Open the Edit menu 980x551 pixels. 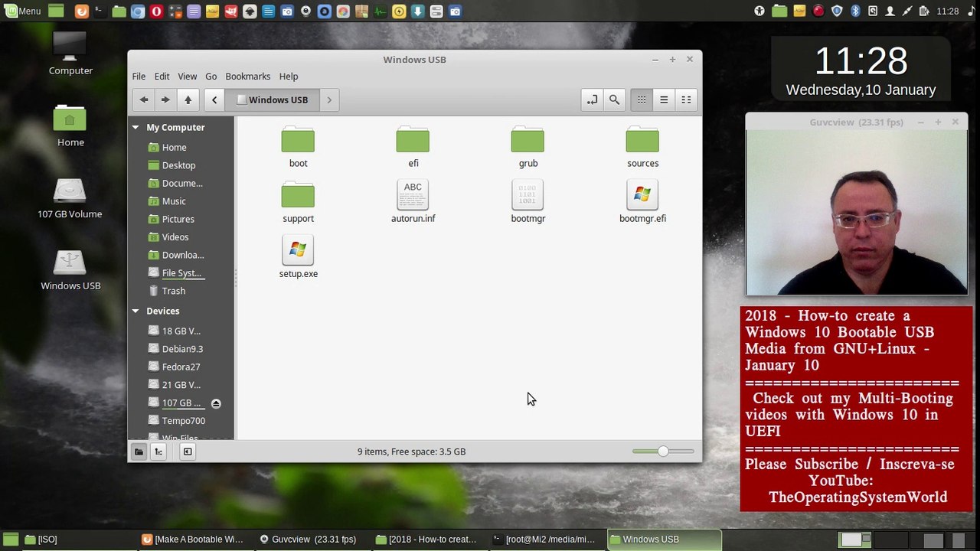(x=162, y=77)
